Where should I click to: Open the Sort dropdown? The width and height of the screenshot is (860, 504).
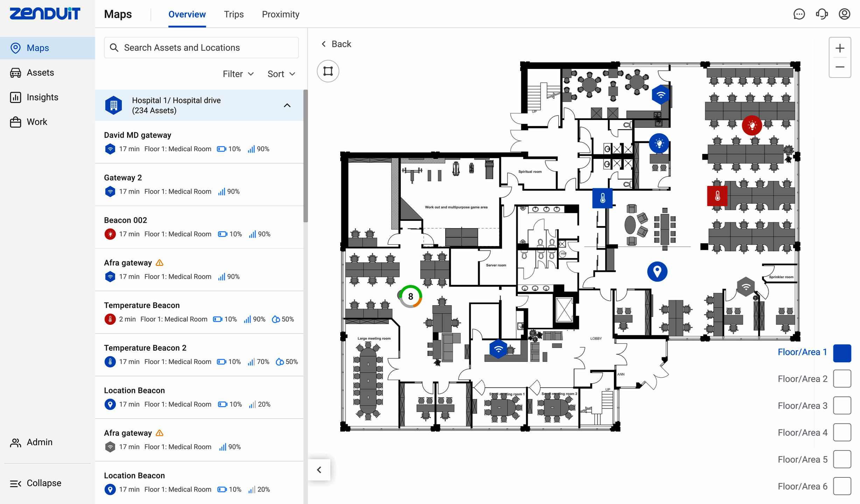281,74
